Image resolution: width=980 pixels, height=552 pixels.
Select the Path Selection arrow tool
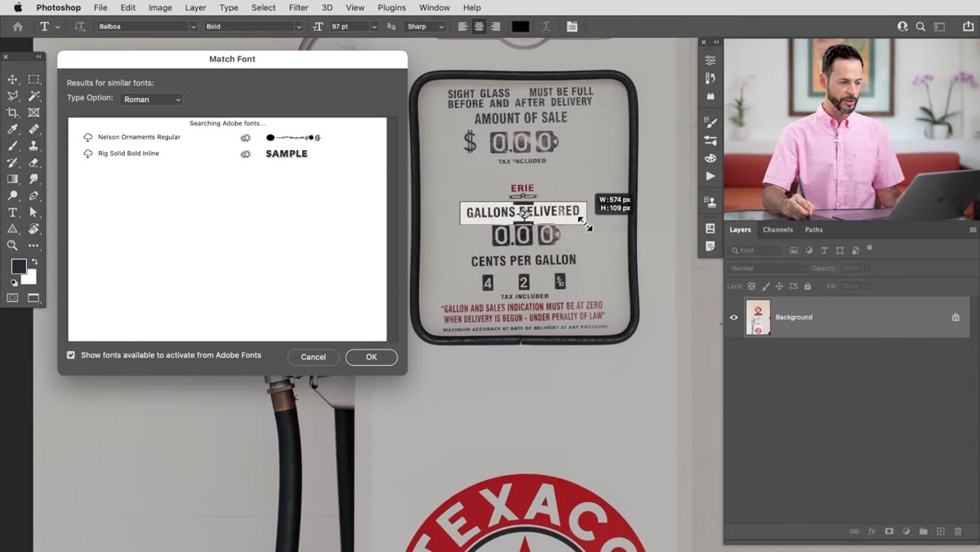pos(33,212)
